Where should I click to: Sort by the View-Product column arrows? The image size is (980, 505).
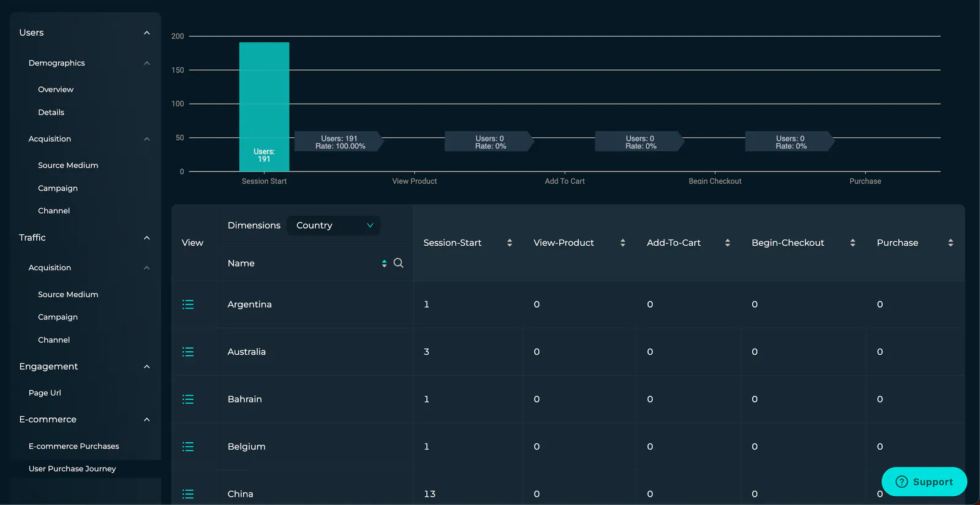pyautogui.click(x=623, y=243)
